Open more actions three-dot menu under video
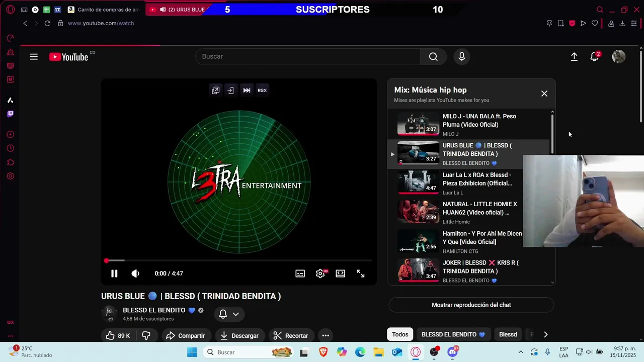 click(326, 335)
